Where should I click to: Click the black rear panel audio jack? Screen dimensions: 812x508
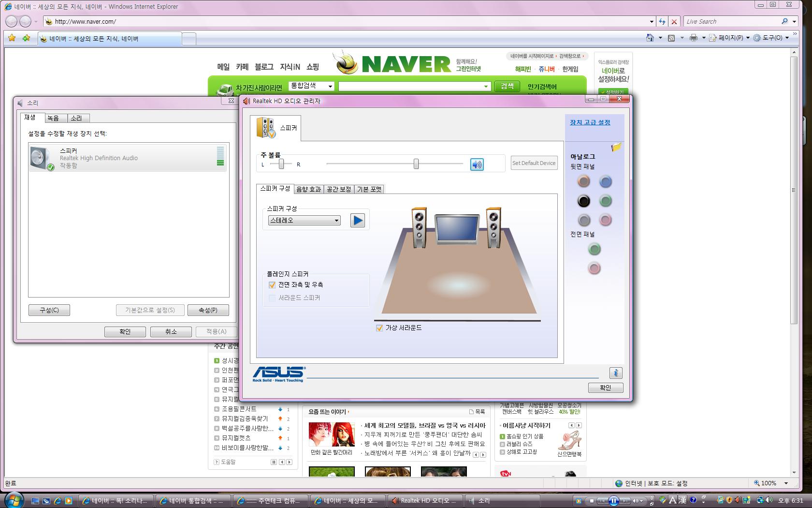[583, 201]
